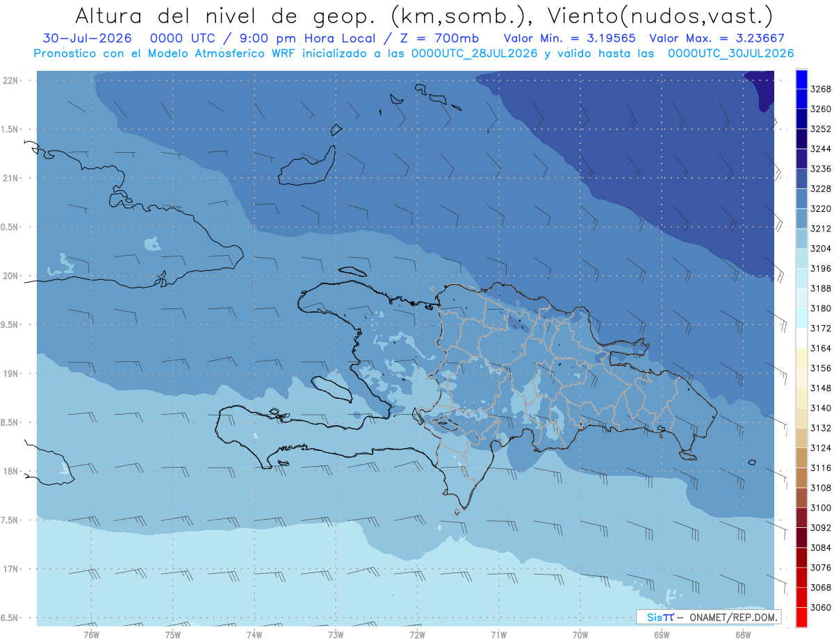The width and height of the screenshot is (834, 644).
Task: Select the '0.5N' axis label
Action: coord(10,227)
